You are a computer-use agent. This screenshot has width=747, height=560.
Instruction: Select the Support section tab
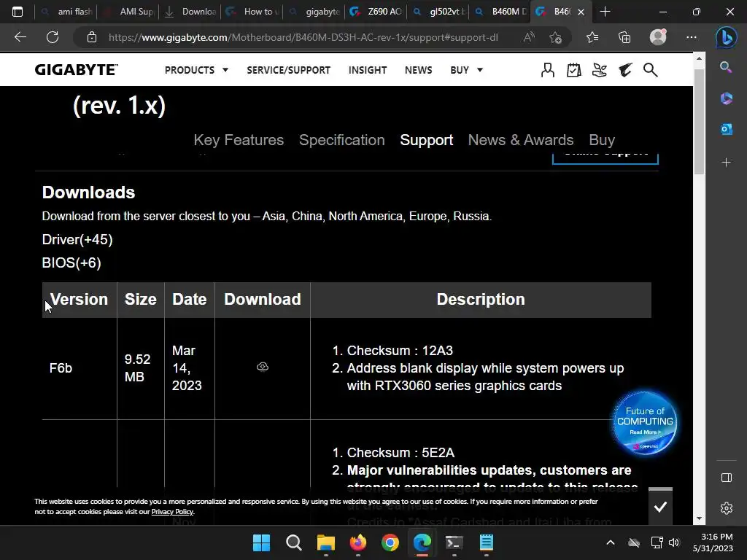(x=426, y=140)
